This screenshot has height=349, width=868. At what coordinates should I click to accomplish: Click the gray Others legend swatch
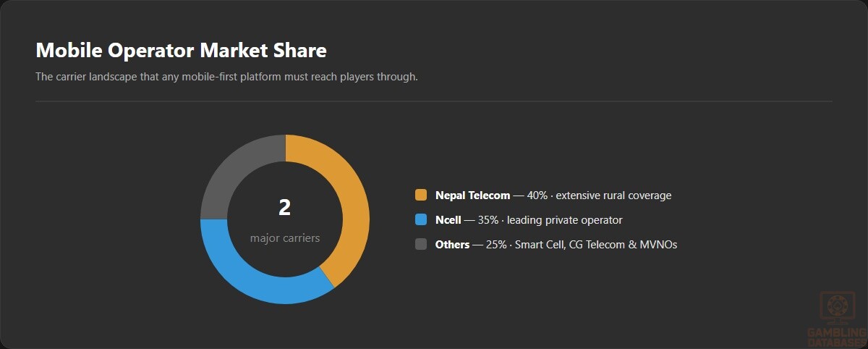421,245
